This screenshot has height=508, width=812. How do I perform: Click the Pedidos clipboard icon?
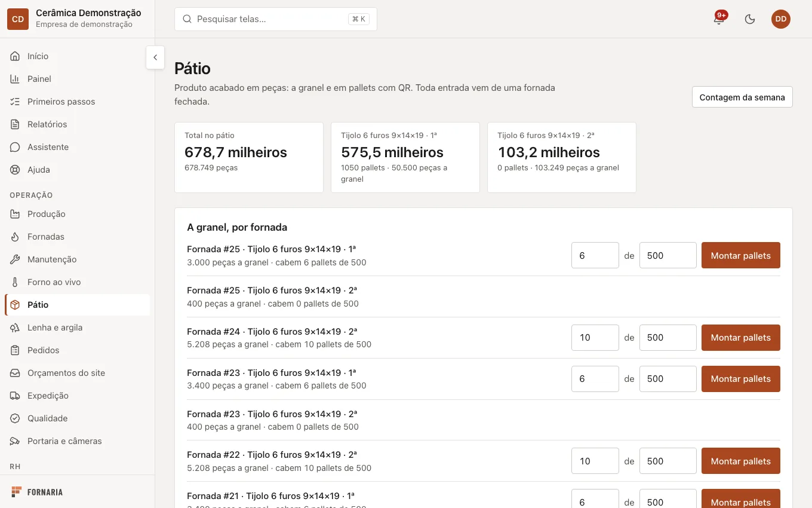coord(15,350)
